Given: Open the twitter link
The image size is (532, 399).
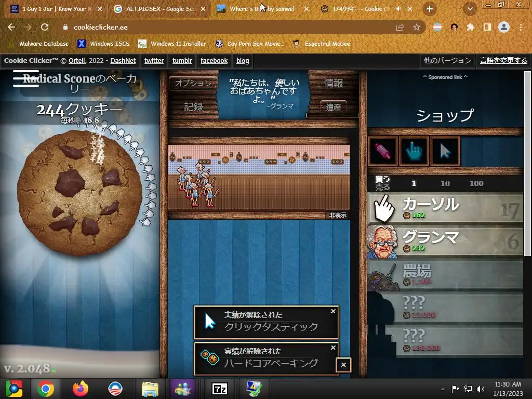Looking at the screenshot, I should (154, 61).
